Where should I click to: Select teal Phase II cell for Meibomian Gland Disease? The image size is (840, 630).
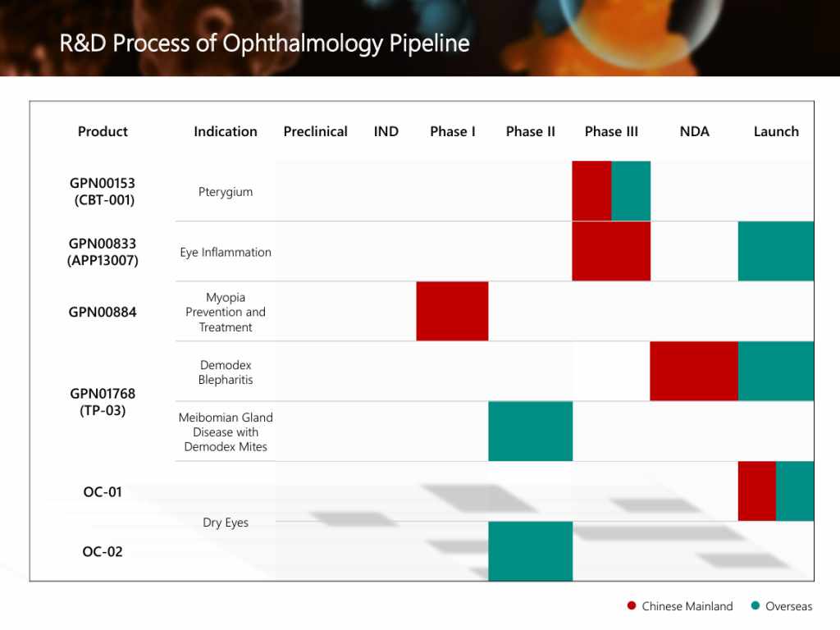click(x=530, y=431)
